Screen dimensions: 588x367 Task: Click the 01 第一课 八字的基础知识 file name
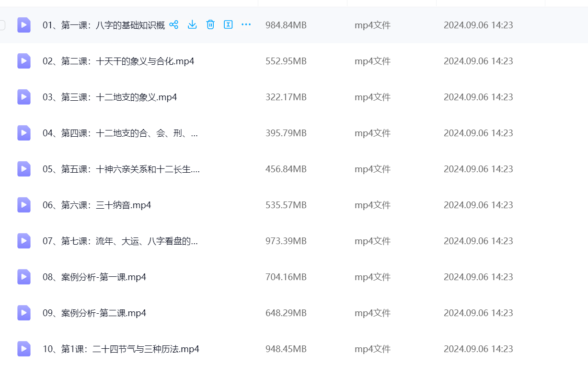(104, 25)
